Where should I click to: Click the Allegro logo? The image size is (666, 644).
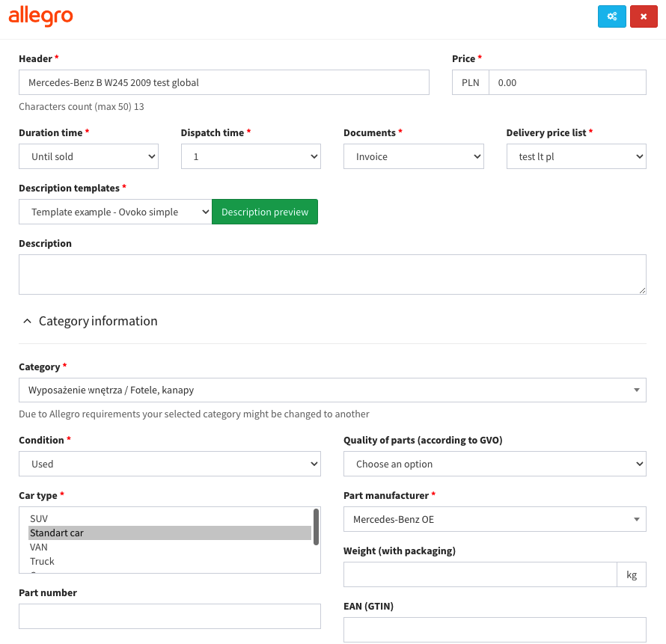[x=40, y=16]
